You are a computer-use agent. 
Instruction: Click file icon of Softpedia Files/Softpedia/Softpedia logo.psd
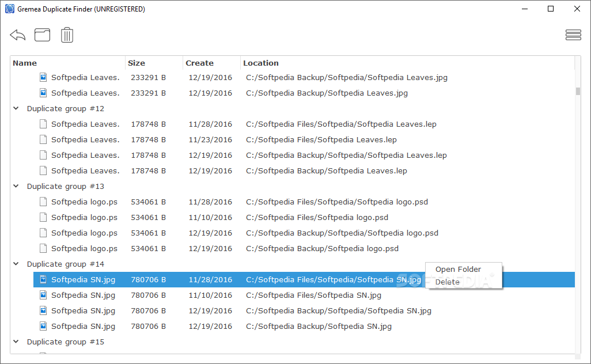click(x=43, y=202)
